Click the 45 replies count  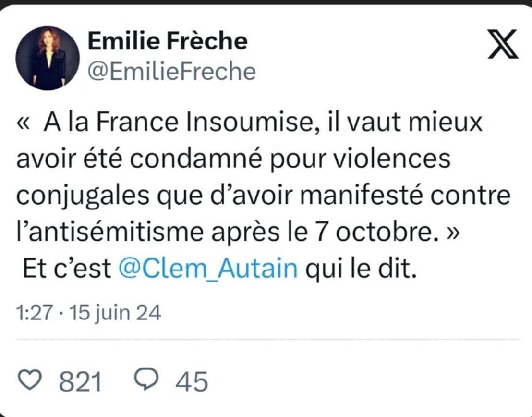coord(192,381)
